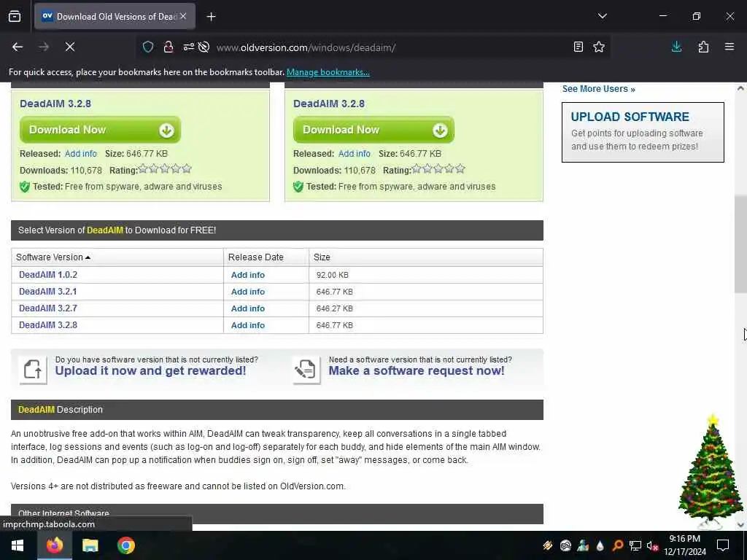Open the Upload Software banner
The height and width of the screenshot is (560, 747).
click(x=643, y=132)
